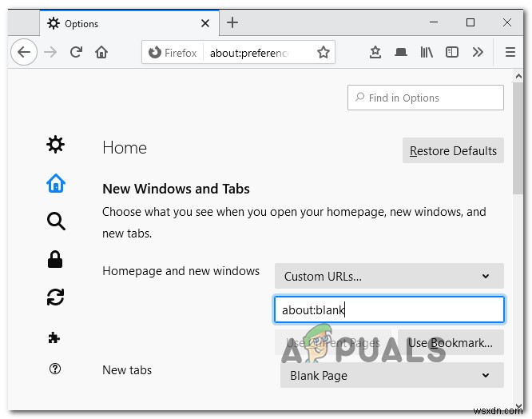This screenshot has height=419, width=532.
Task: Switch to the Options tab
Action: (129, 23)
